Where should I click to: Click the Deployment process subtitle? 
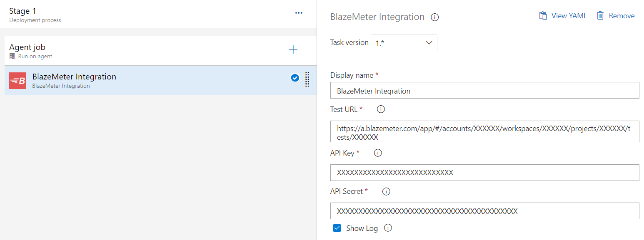pos(35,20)
